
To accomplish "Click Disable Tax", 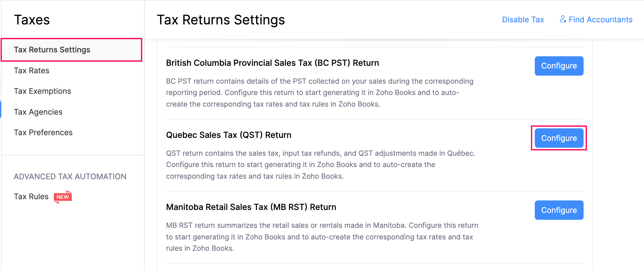I will pyautogui.click(x=523, y=19).
